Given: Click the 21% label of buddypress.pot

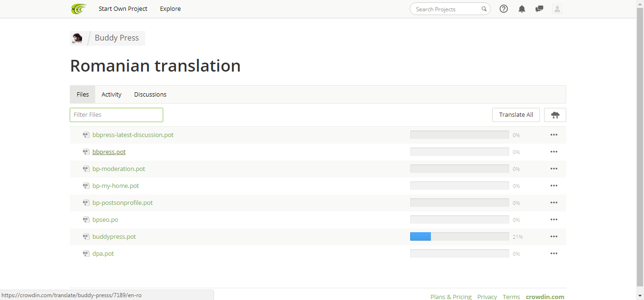Looking at the screenshot, I should 518,237.
